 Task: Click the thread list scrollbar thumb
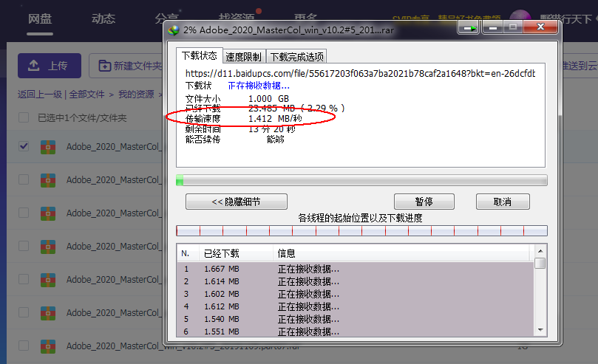pyautogui.click(x=540, y=263)
